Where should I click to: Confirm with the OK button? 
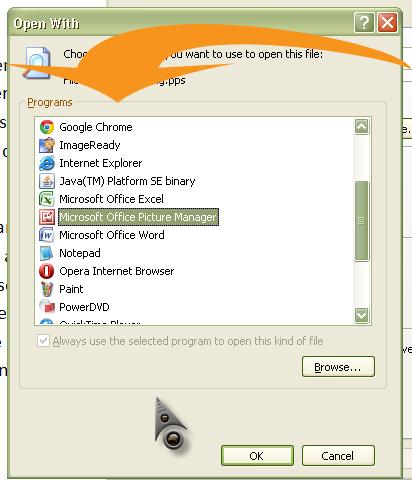pyautogui.click(x=257, y=456)
